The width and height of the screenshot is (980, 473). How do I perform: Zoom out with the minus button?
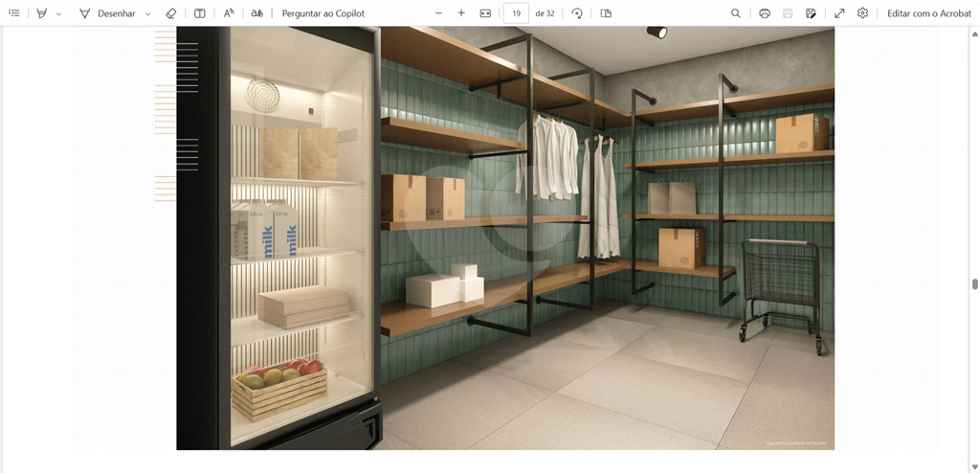click(438, 13)
